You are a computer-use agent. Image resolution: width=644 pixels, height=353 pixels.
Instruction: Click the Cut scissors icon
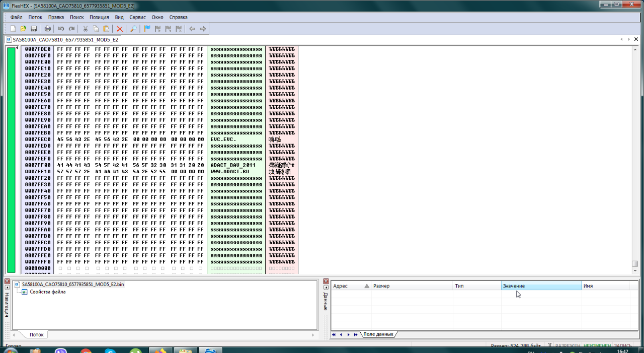[85, 29]
